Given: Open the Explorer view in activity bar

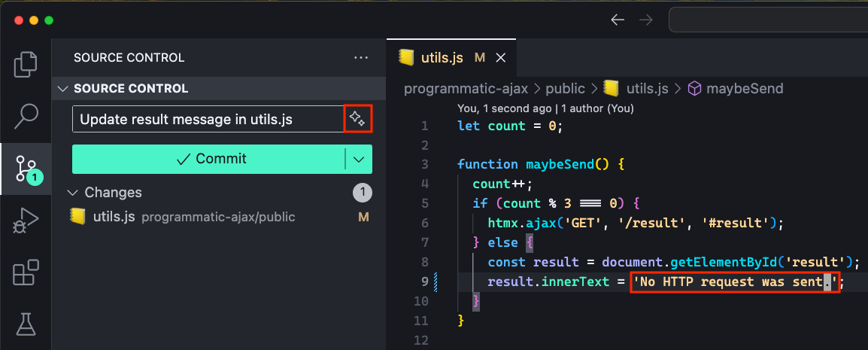Looking at the screenshot, I should [26, 64].
